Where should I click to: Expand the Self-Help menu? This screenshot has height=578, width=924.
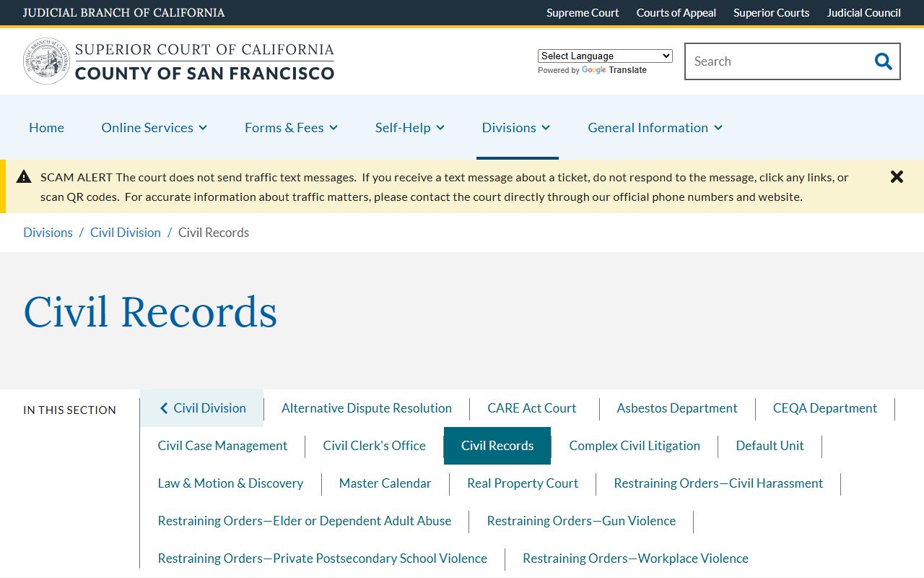(x=410, y=128)
